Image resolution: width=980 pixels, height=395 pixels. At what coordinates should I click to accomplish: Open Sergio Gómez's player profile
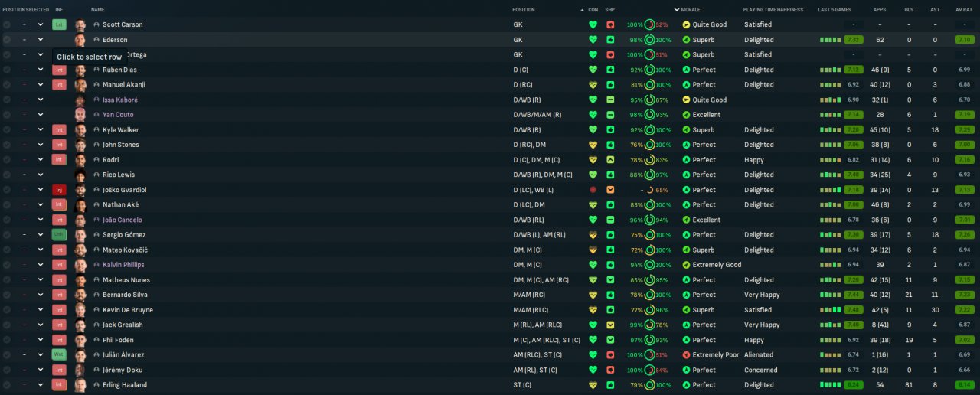click(x=124, y=235)
